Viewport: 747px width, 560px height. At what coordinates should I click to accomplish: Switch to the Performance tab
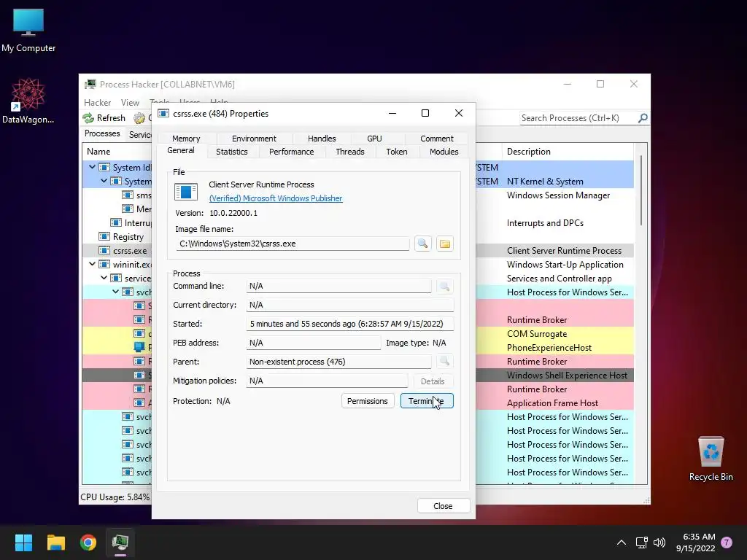pyautogui.click(x=292, y=152)
